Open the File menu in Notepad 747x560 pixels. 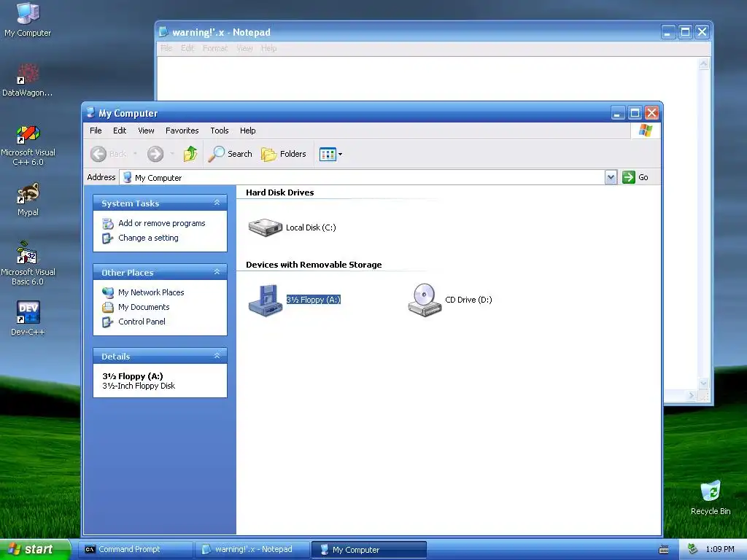point(166,48)
